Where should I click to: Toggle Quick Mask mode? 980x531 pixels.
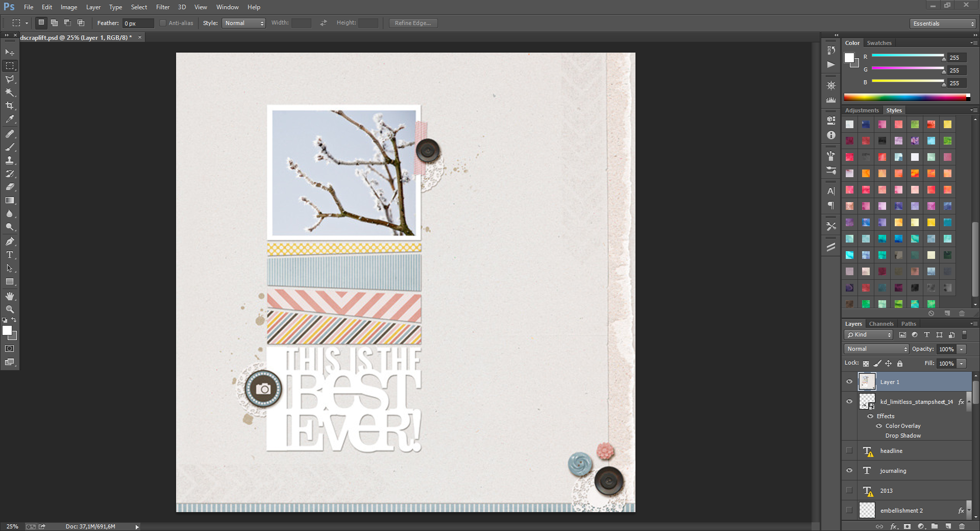pyautogui.click(x=10, y=349)
